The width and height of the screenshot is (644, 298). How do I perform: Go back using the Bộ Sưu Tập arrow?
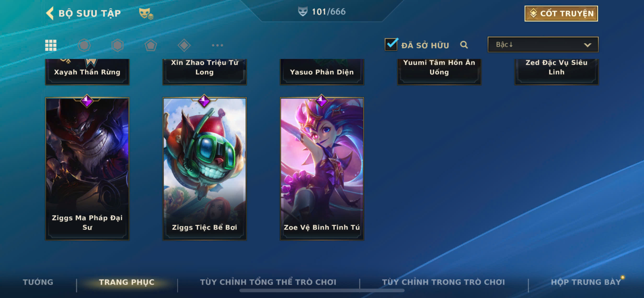coord(50,13)
